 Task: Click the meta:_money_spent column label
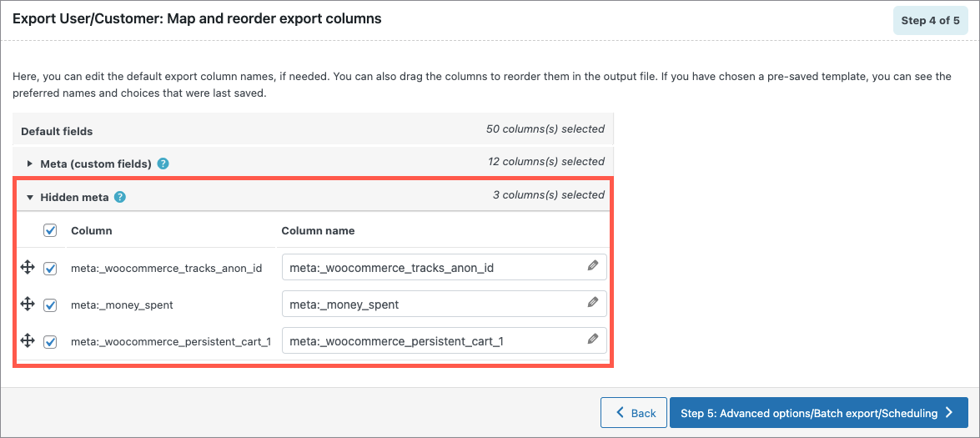coord(122,305)
